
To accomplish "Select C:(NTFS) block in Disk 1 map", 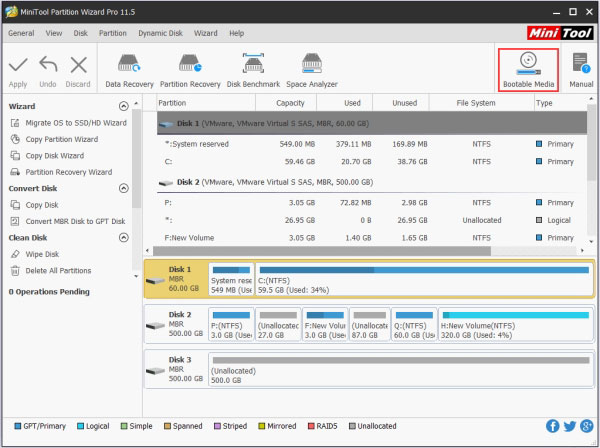I will click(424, 280).
